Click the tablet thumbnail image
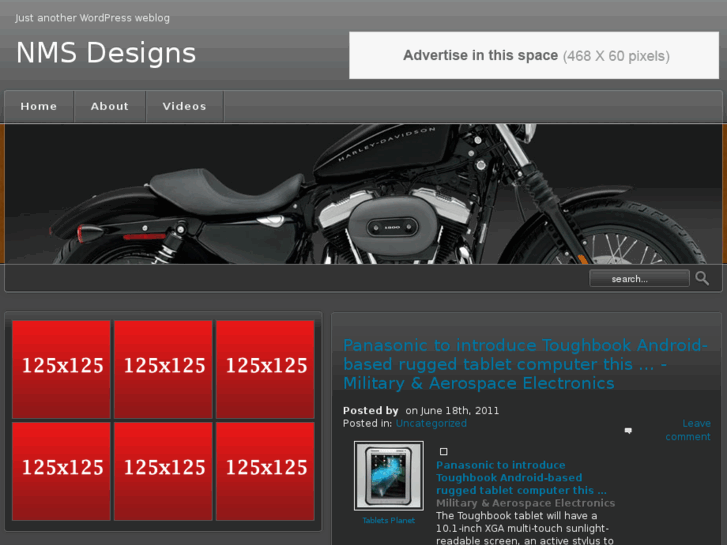 click(x=389, y=476)
